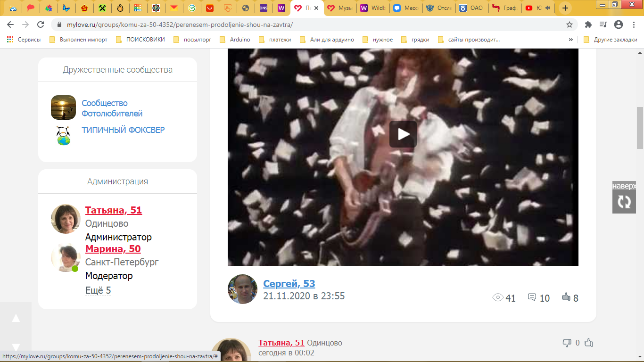The width and height of the screenshot is (644, 362).
Task: Open the ТИПИЧНЫЙ ФОКСВЕР community link
Action: click(x=123, y=130)
